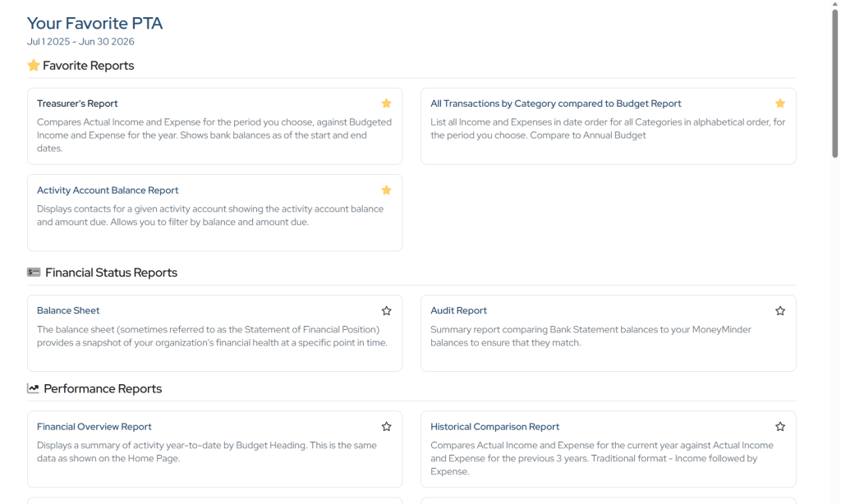Click the Financial Status Reports money icon
Image resolution: width=841 pixels, height=504 pixels.
click(34, 273)
